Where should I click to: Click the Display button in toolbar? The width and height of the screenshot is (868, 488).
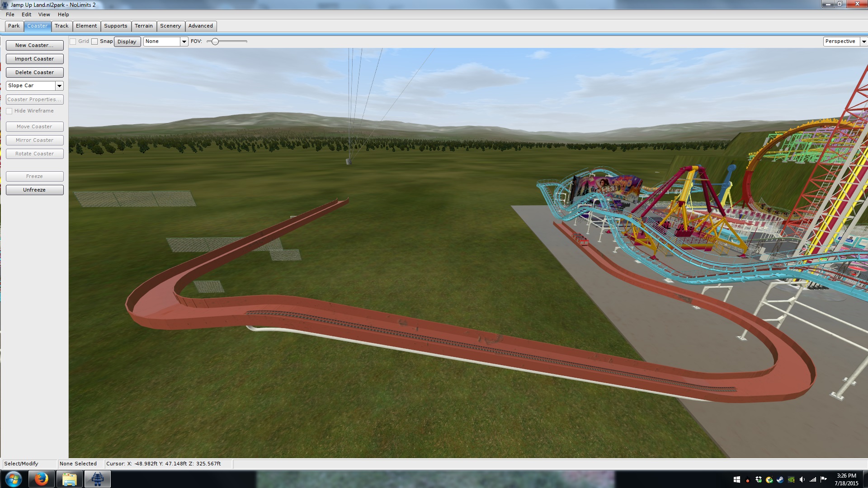[127, 42]
